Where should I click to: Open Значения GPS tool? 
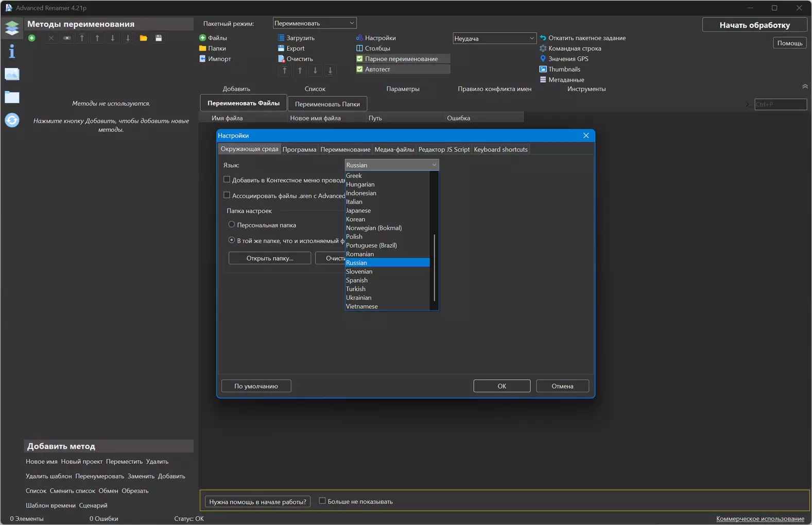point(564,59)
